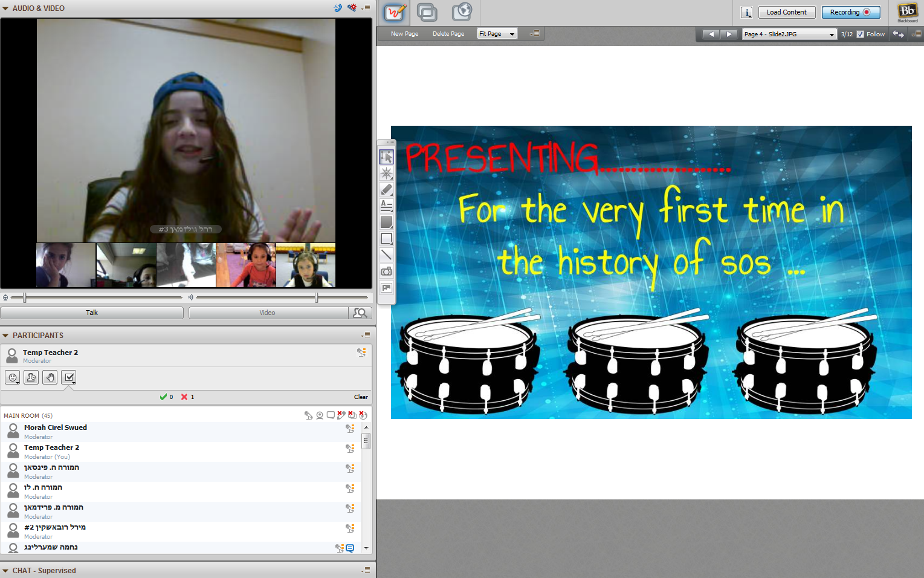The width and height of the screenshot is (924, 578).
Task: Switch to Web Tour mode
Action: (x=462, y=12)
